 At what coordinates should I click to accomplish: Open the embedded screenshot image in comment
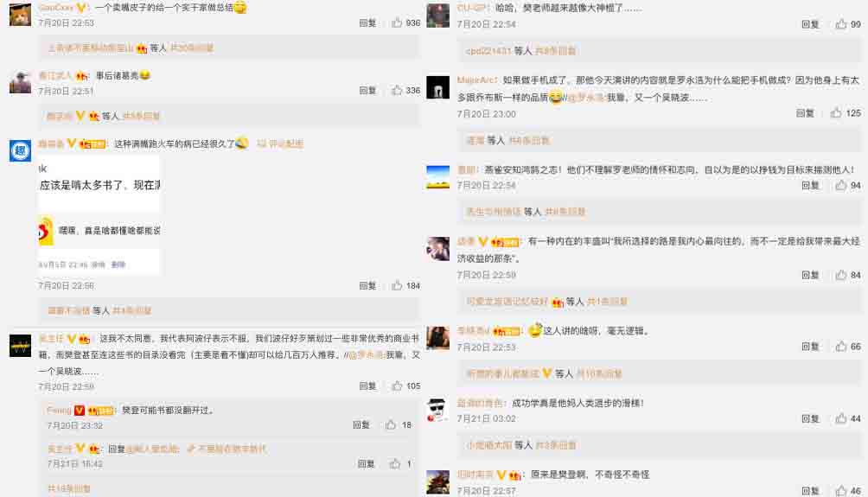pos(99,215)
